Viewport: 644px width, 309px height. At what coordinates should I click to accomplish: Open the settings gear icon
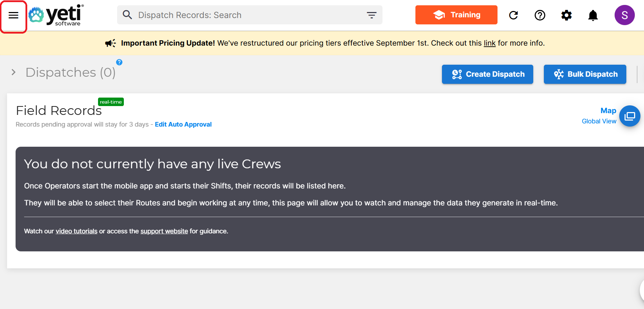click(x=566, y=15)
